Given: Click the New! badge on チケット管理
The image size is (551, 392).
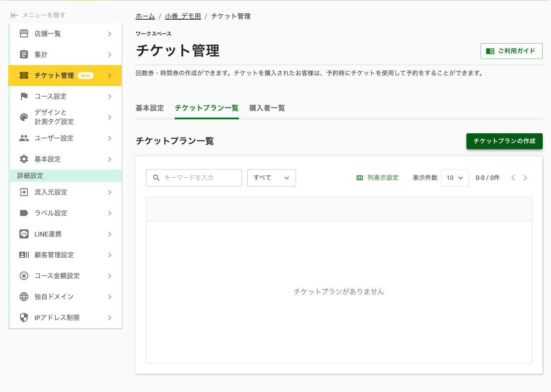Looking at the screenshot, I should coord(85,75).
